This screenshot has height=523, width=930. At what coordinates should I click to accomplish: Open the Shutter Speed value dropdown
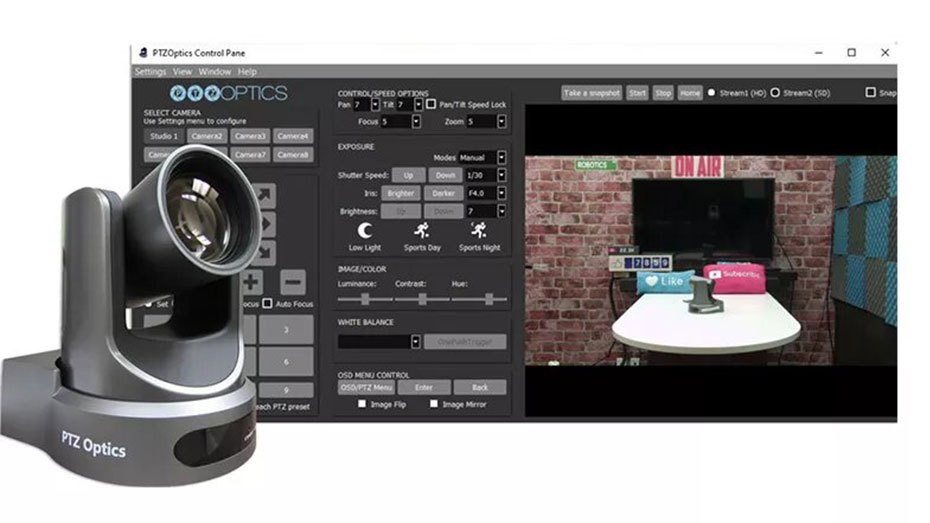(x=502, y=176)
